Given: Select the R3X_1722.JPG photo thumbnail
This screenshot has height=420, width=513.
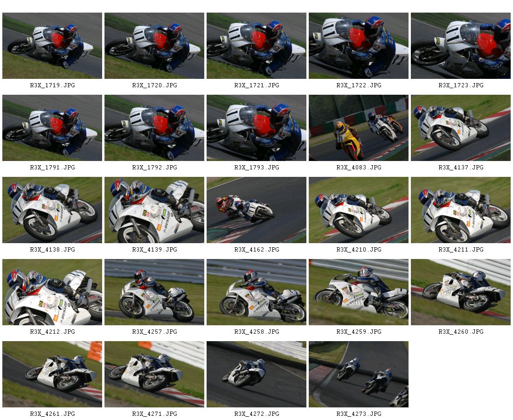Looking at the screenshot, I should [359, 46].
